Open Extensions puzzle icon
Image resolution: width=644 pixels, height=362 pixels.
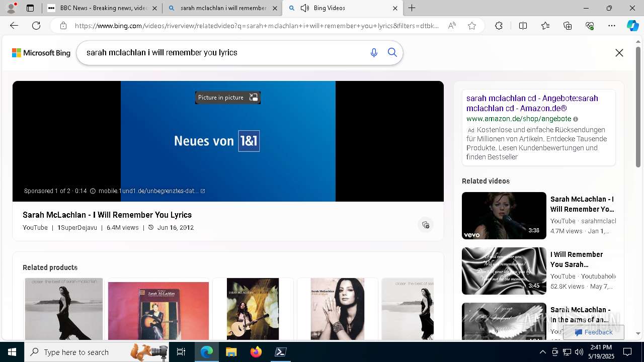click(x=499, y=26)
